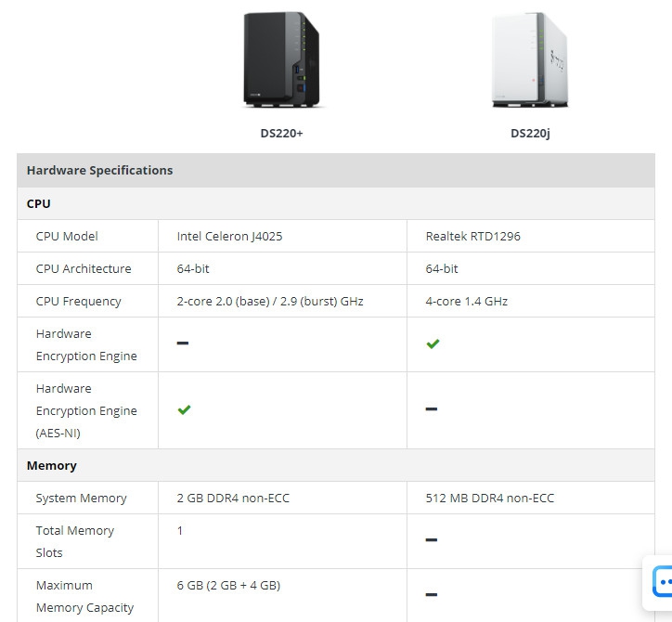Screen dimensions: 672x622
Task: Click the 'Hardware Encryption Engine (AES-NI)' label
Action: pos(86,410)
